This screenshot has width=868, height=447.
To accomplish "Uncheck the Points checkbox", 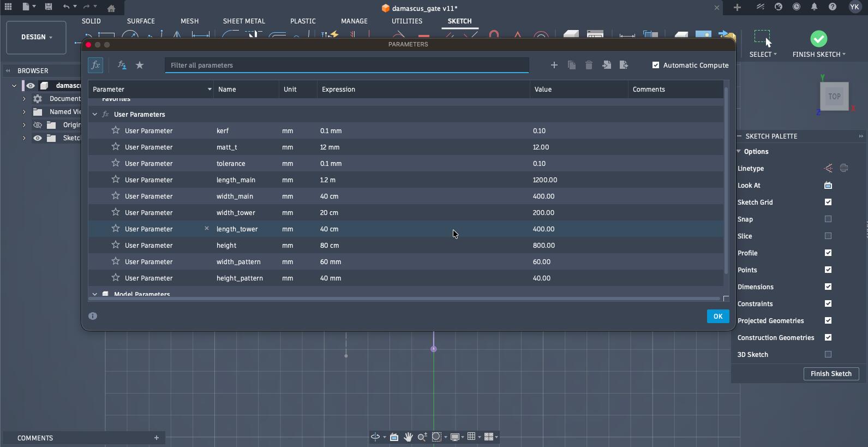I will (828, 270).
